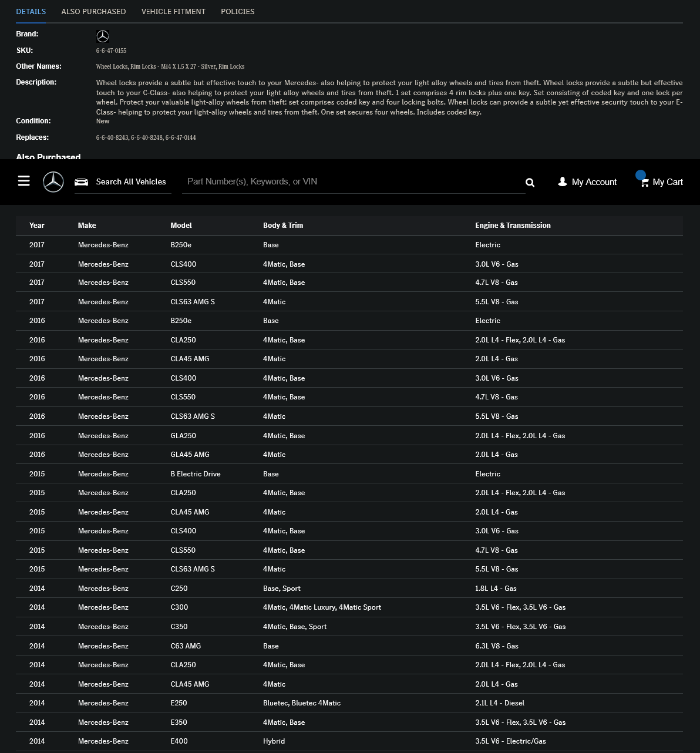
Task: Open the Policies tab
Action: pos(238,11)
